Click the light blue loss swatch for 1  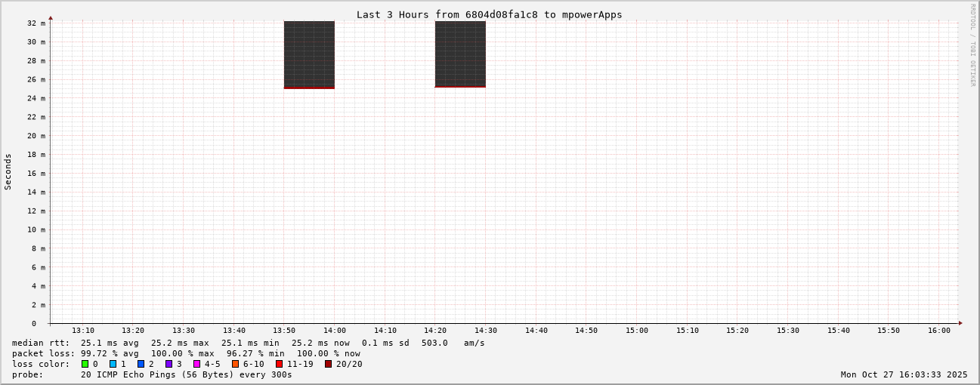[x=113, y=364]
